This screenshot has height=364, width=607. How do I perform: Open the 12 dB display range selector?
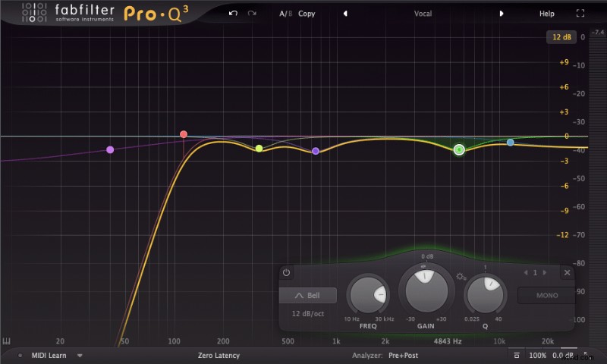[x=561, y=37]
